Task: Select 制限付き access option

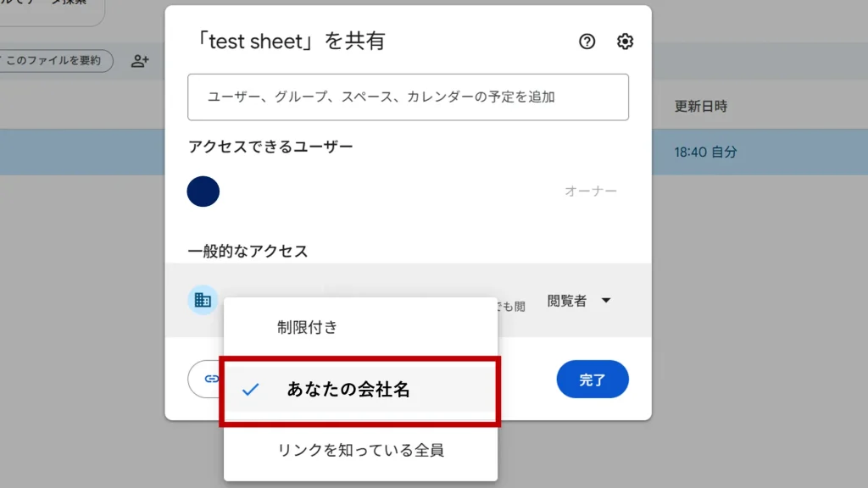Action: tap(307, 327)
